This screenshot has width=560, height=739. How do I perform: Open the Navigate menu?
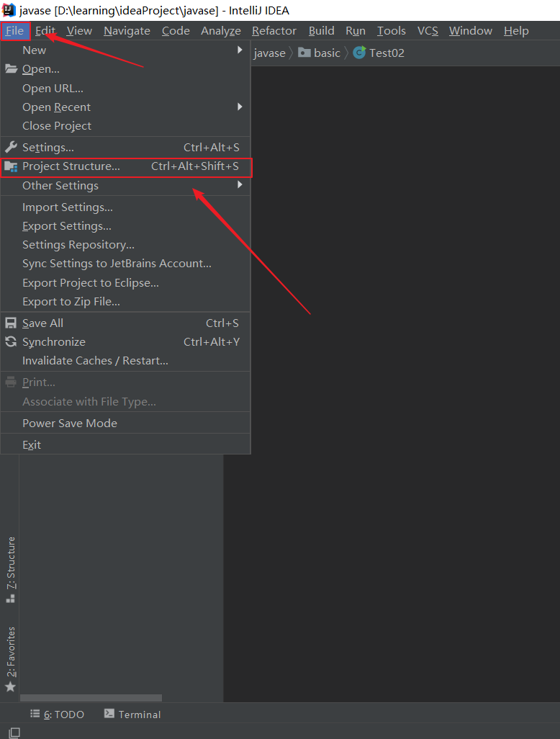click(127, 31)
